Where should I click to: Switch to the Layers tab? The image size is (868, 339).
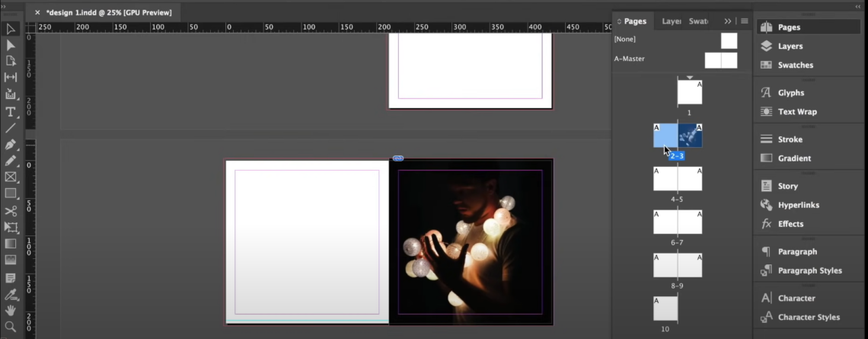(672, 21)
